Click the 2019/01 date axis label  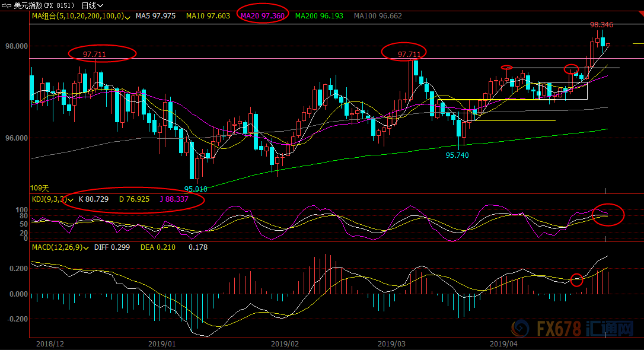click(x=162, y=344)
